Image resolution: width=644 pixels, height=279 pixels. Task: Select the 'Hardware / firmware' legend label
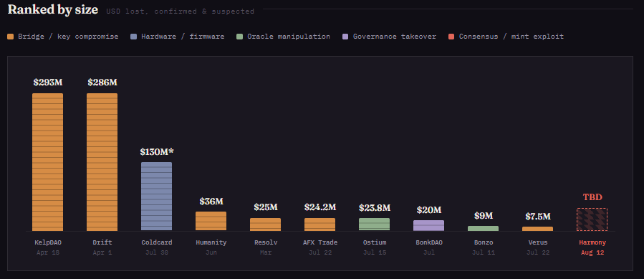(183, 37)
